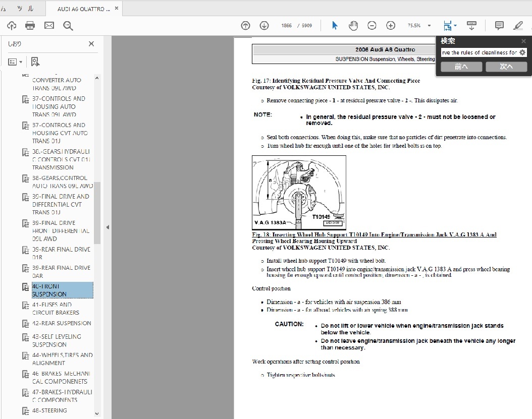The width and height of the screenshot is (532, 419).
Task: Open bookmark 46-BRAKES-MECHANICAL COMPONENETS
Action: (x=62, y=377)
